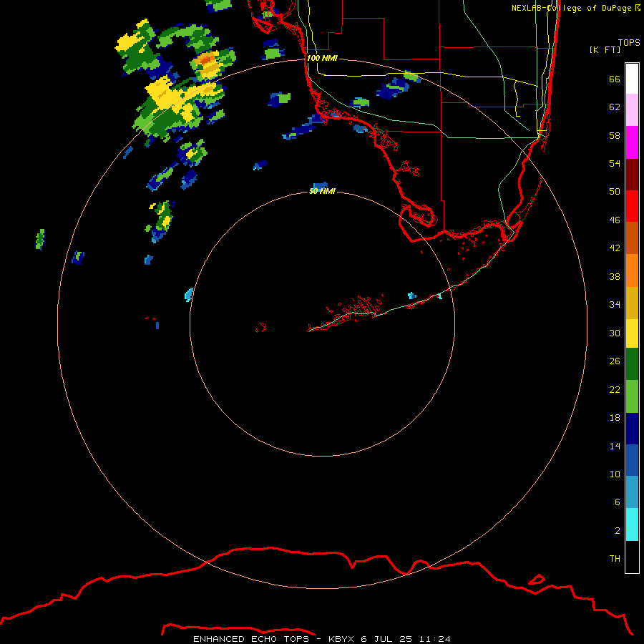The width and height of the screenshot is (644, 644).
Task: Select the light blue swatch between 14 and 18
Action: [632, 492]
